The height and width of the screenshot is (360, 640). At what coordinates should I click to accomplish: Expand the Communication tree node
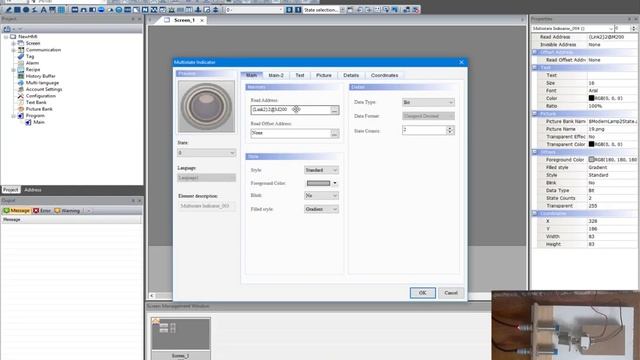[x=13, y=50]
